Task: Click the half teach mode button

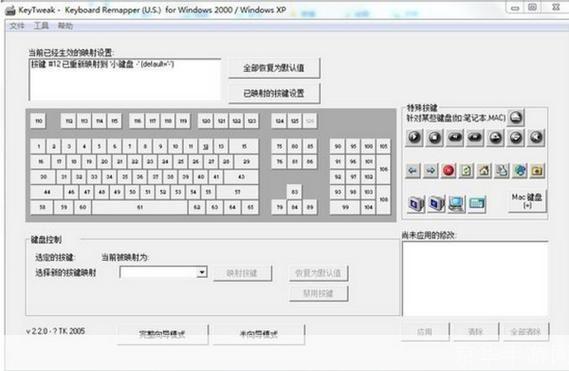Action: click(x=259, y=334)
